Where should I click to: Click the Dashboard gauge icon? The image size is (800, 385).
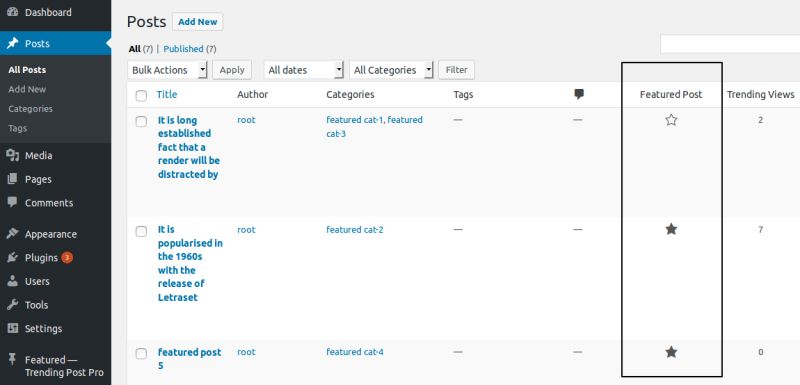(x=12, y=12)
